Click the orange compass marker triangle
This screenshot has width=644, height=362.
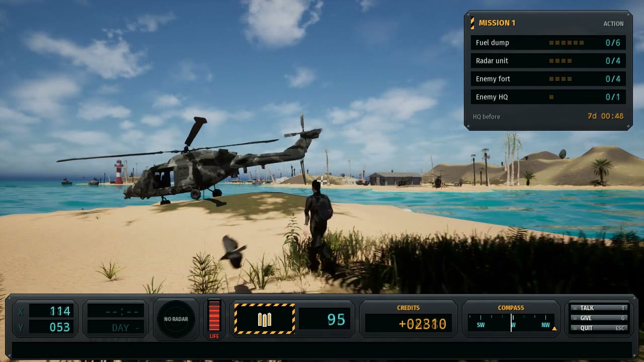tap(554, 329)
